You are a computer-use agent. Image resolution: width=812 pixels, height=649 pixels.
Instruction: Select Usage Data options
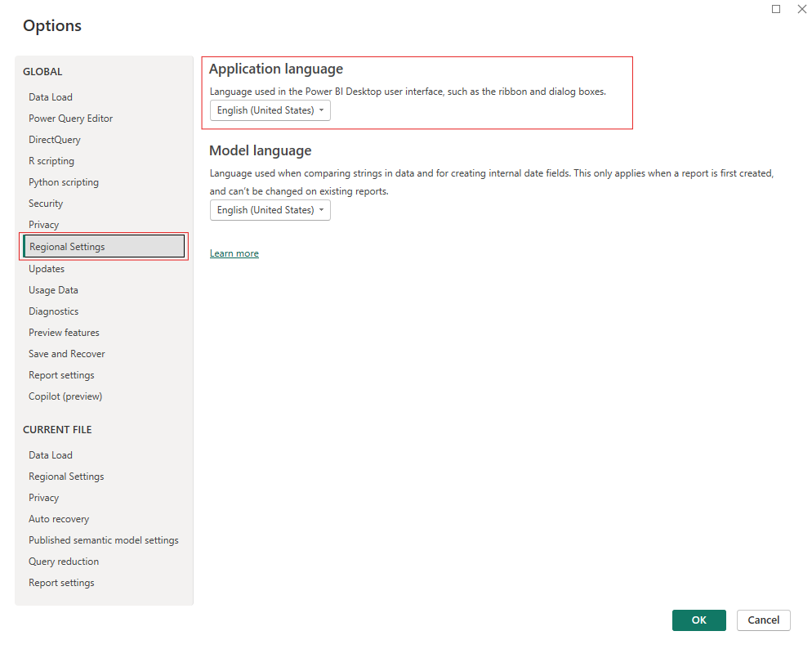(x=53, y=290)
